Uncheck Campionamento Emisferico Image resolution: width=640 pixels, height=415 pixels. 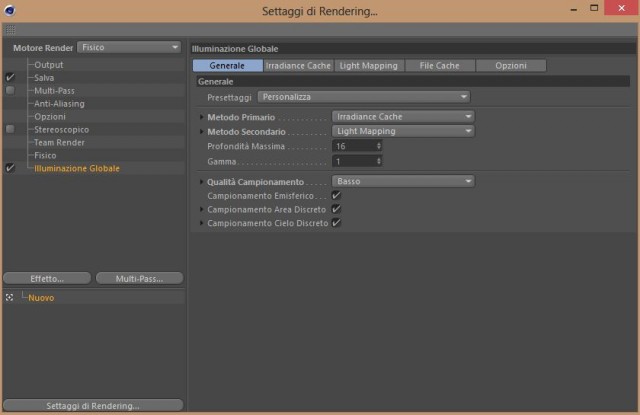point(336,195)
